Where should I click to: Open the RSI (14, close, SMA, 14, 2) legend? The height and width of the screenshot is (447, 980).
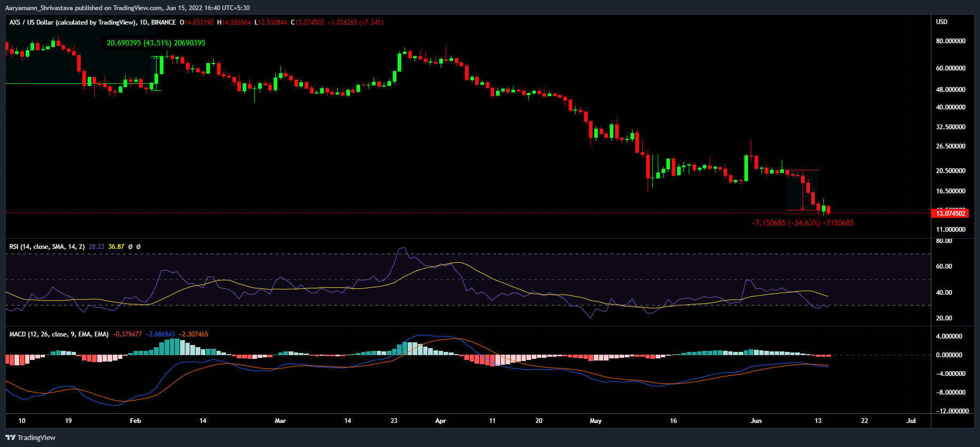(x=47, y=247)
